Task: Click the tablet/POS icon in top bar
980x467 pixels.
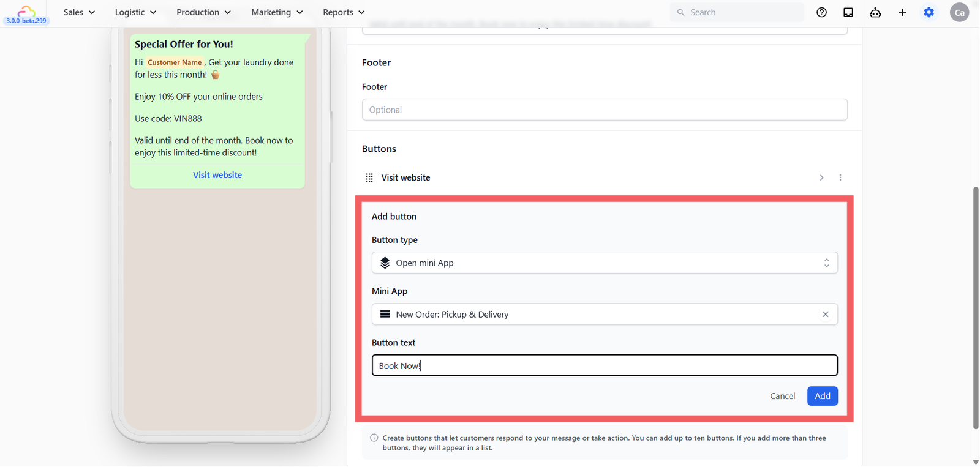Action: coord(848,12)
